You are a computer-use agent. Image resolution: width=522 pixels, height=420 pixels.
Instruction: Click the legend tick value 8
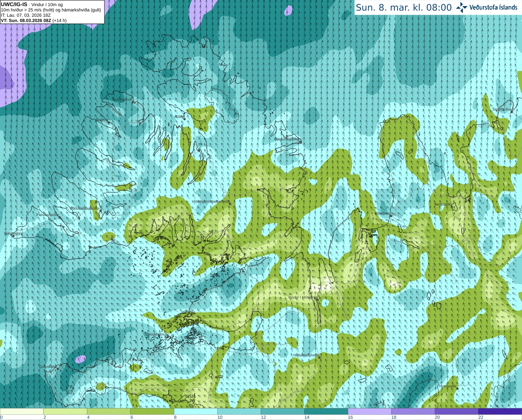[x=175, y=417]
